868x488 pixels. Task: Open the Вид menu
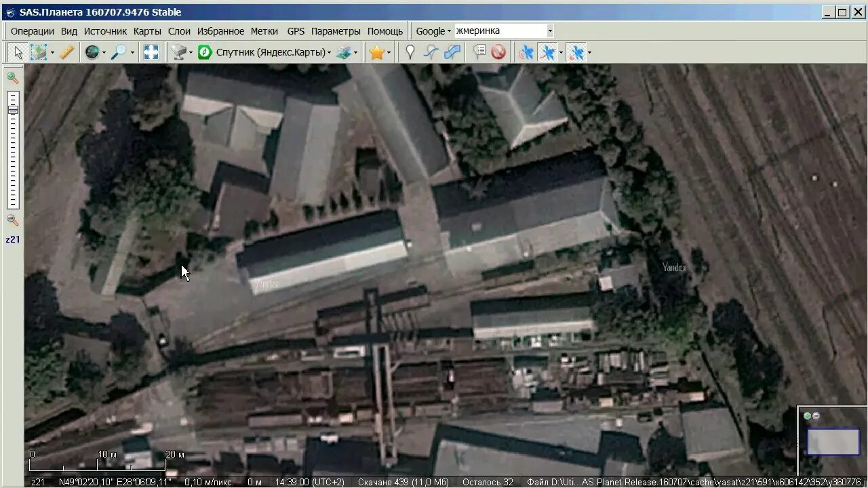coord(69,31)
